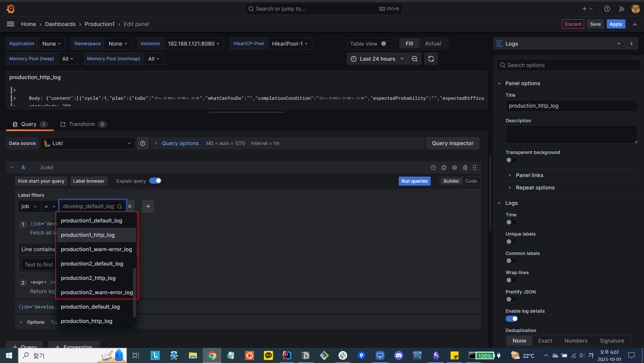
Task: Click the zoom out time range icon
Action: tap(415, 59)
